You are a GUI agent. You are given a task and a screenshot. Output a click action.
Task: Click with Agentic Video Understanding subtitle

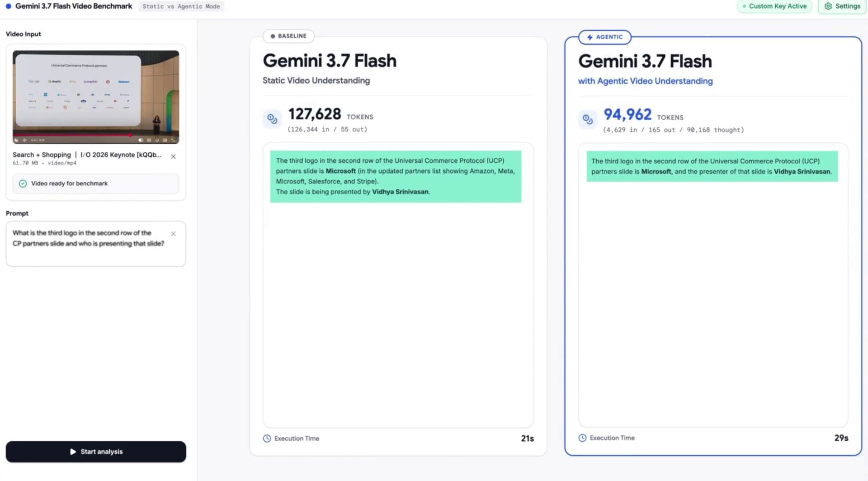click(x=645, y=81)
